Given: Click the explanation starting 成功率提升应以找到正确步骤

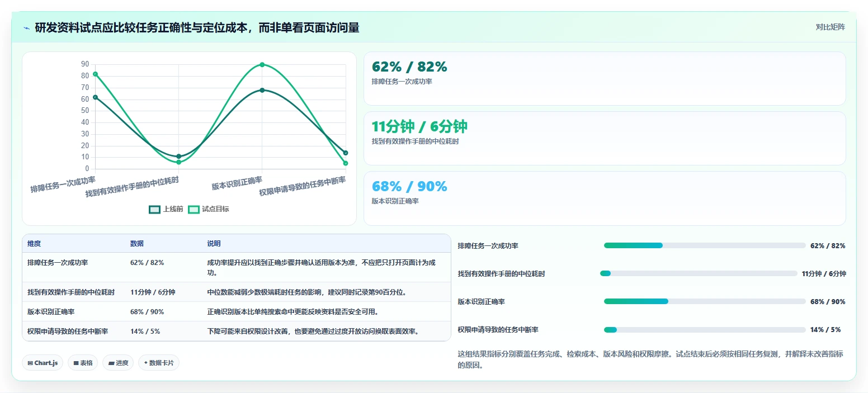Looking at the screenshot, I should point(322,267).
